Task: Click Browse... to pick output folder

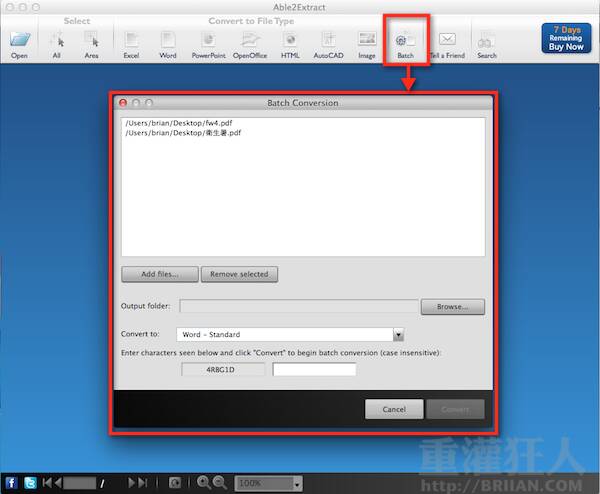Action: click(453, 307)
